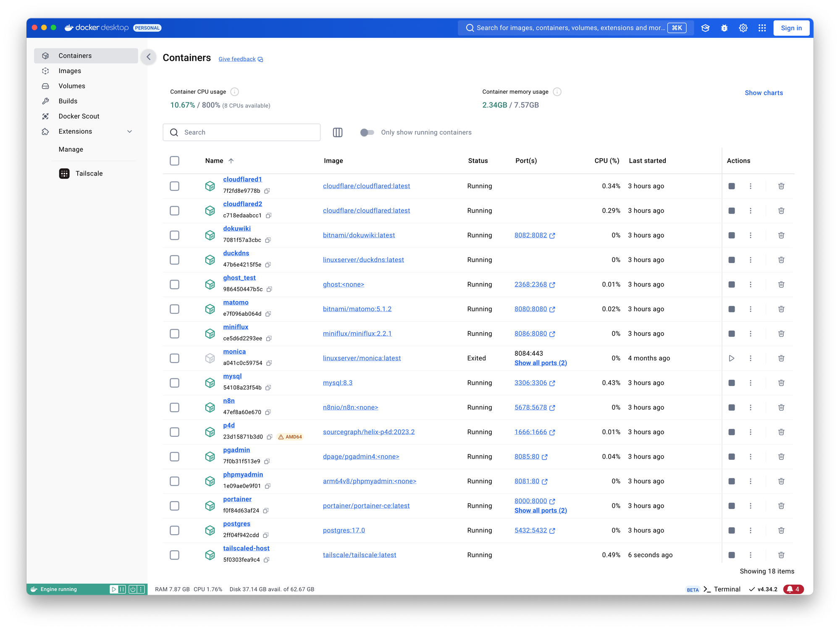Delete the cloudflared2 container

click(x=781, y=211)
